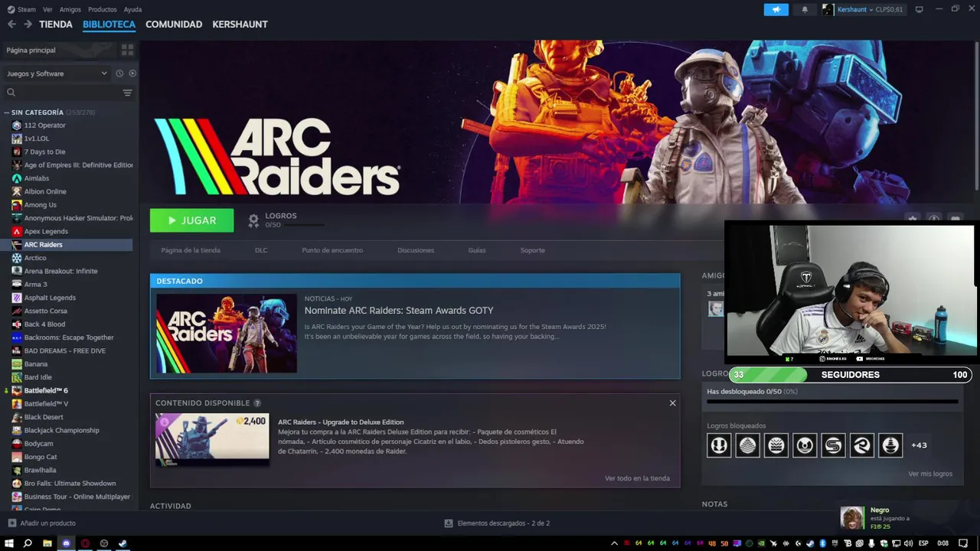
Task: Open Windows search in the taskbar
Action: coord(28,543)
